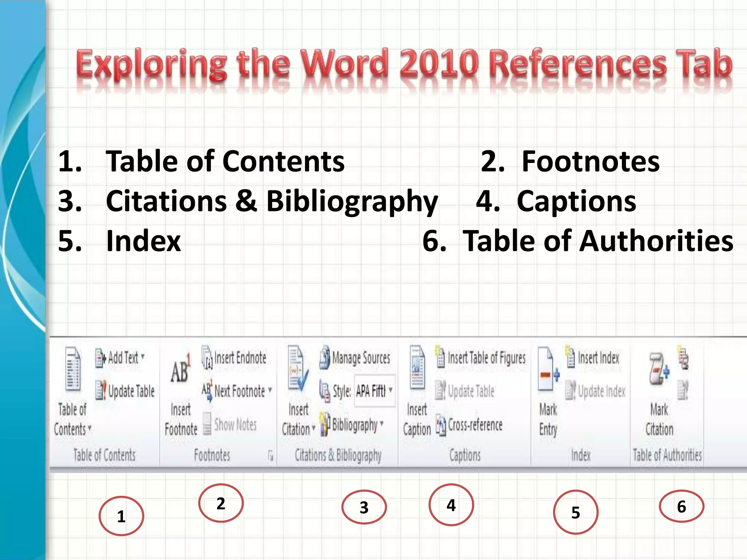This screenshot has height=560, width=747.
Task: Click the Mark Entry icon
Action: pyautogui.click(x=548, y=369)
